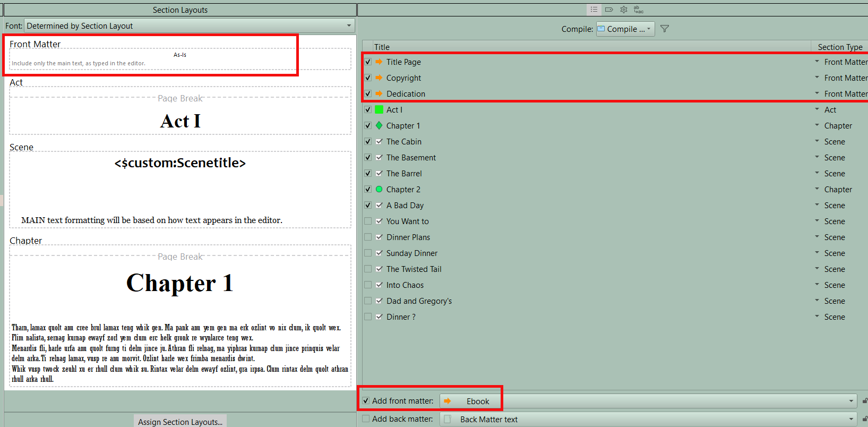The image size is (868, 427).
Task: Click the Section Type column header
Action: pyautogui.click(x=840, y=47)
